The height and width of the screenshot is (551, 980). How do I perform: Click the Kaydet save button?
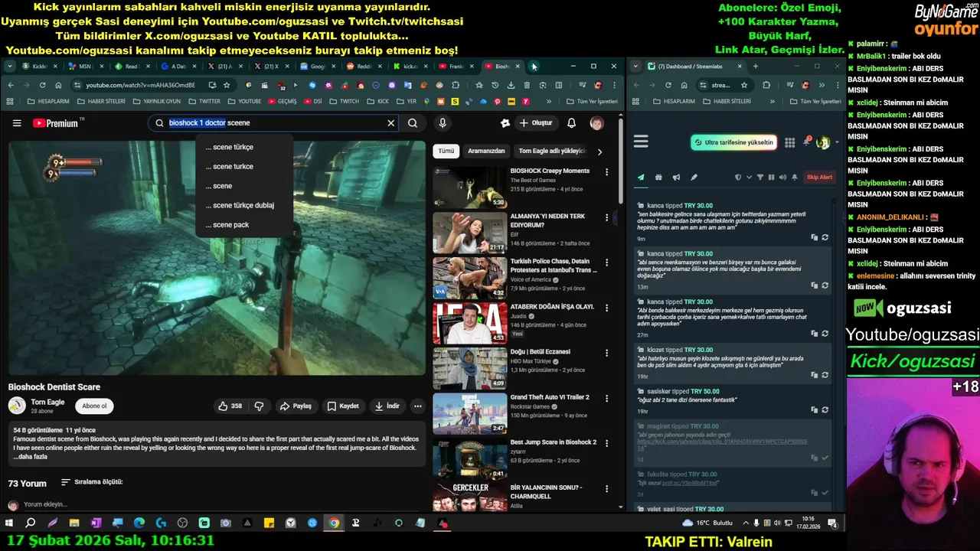point(342,406)
